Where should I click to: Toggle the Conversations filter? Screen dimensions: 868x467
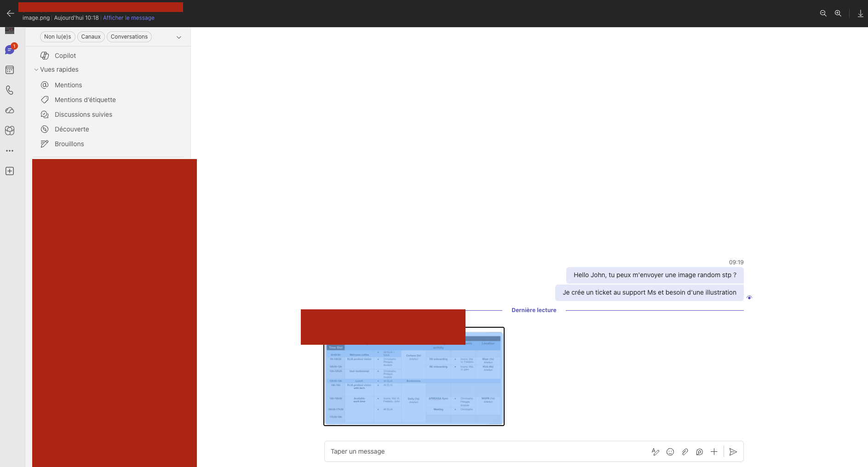pos(129,37)
